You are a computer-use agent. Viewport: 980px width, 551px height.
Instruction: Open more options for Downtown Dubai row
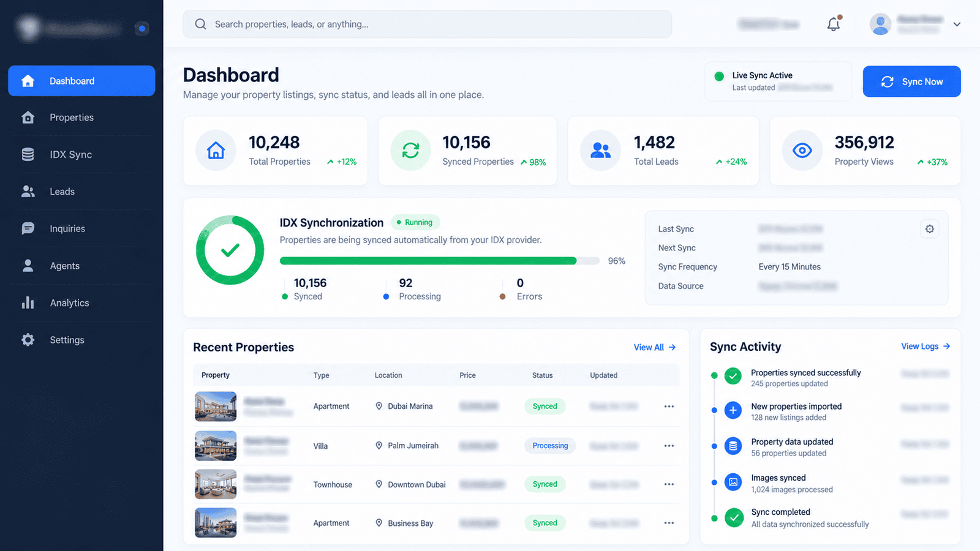click(669, 484)
